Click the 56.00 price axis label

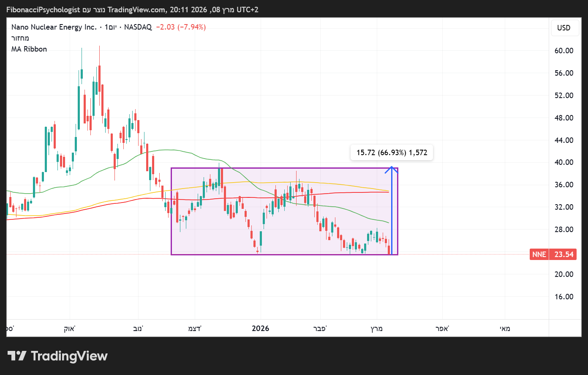(x=564, y=73)
